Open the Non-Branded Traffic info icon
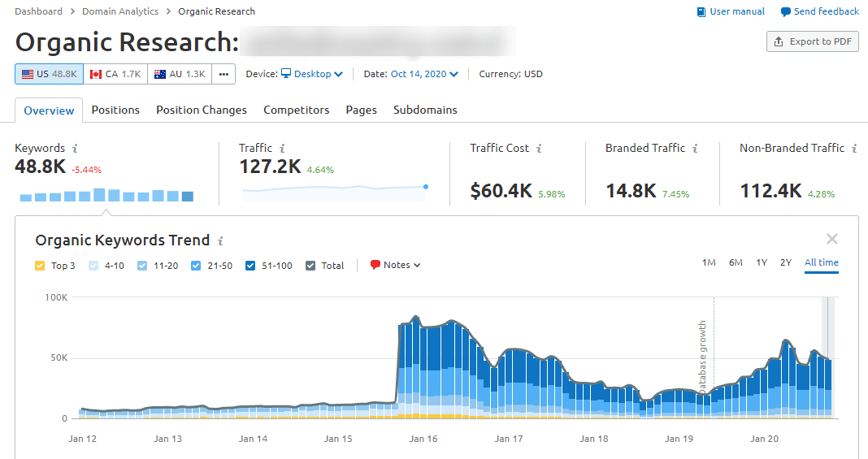Screen dimensions: 868x459 [854, 148]
